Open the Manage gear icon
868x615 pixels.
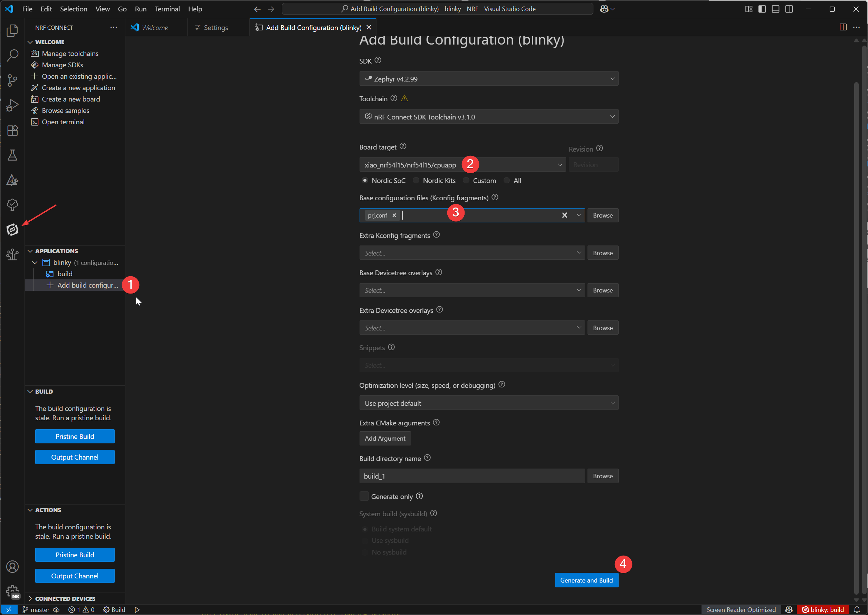[x=12, y=592]
